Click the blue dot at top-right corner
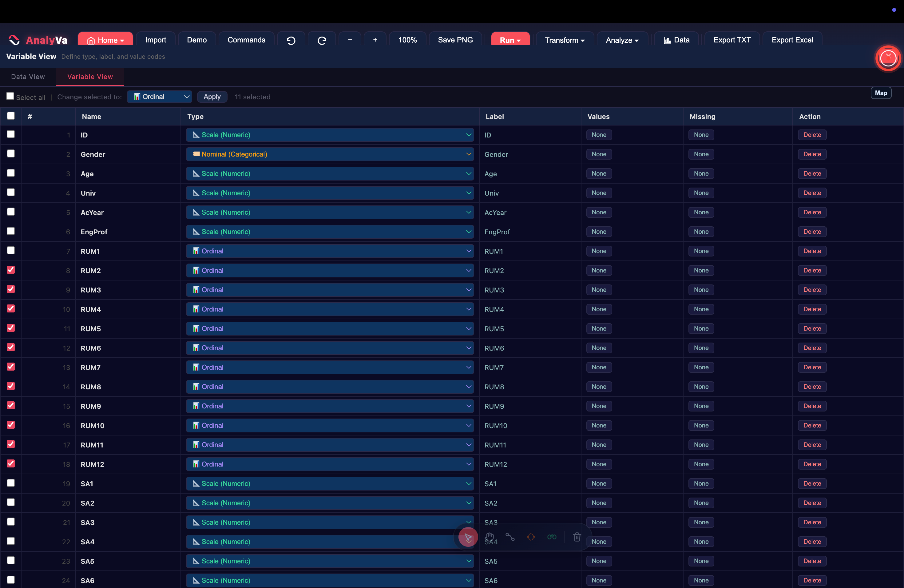This screenshot has height=588, width=904. pos(894,10)
